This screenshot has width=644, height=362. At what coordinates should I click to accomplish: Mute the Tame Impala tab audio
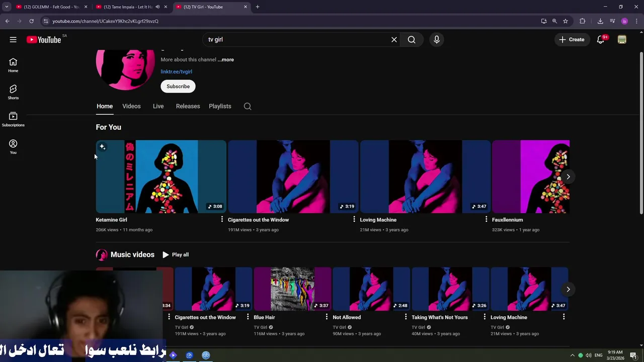point(157,7)
